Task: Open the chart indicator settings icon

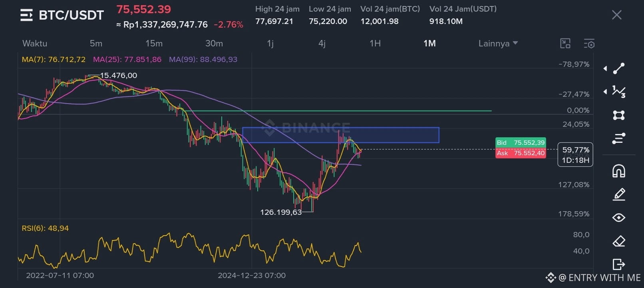Action: pyautogui.click(x=589, y=43)
